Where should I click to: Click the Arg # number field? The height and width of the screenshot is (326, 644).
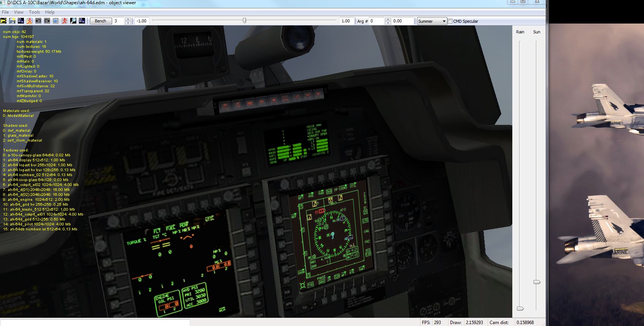[x=377, y=21]
